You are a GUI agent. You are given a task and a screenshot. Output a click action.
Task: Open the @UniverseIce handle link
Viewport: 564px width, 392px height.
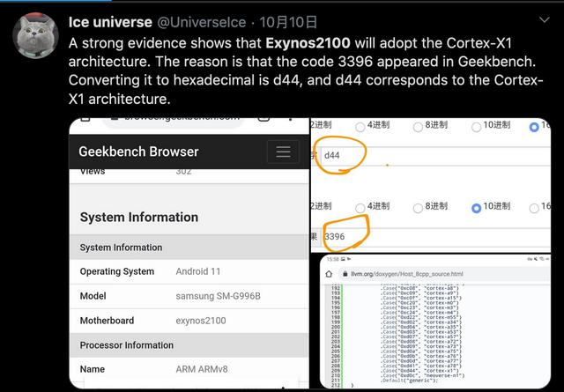[x=202, y=22]
